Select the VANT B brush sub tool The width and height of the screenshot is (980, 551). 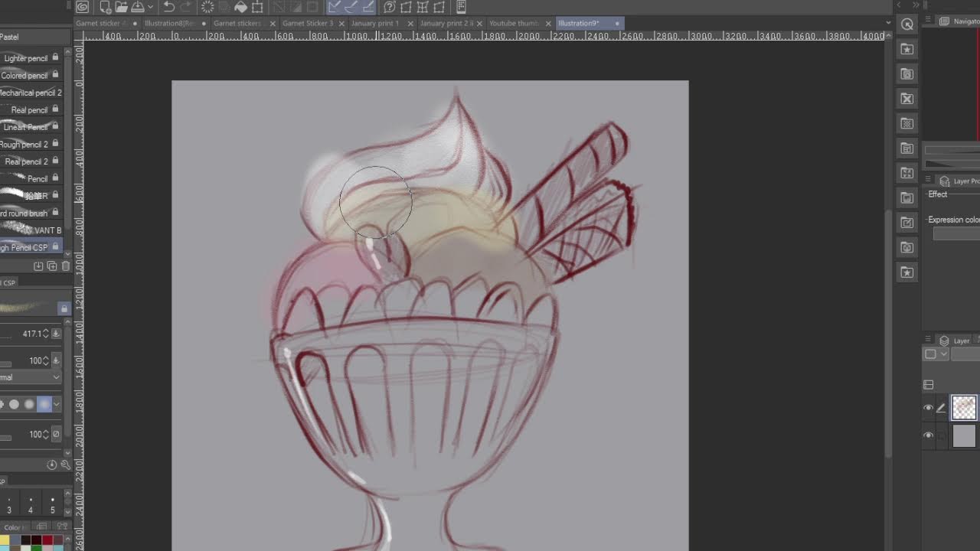[x=31, y=230]
